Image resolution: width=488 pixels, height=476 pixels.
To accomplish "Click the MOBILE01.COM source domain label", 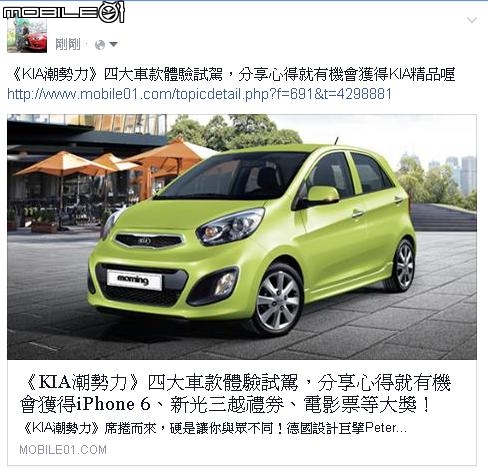I will pyautogui.click(x=63, y=450).
